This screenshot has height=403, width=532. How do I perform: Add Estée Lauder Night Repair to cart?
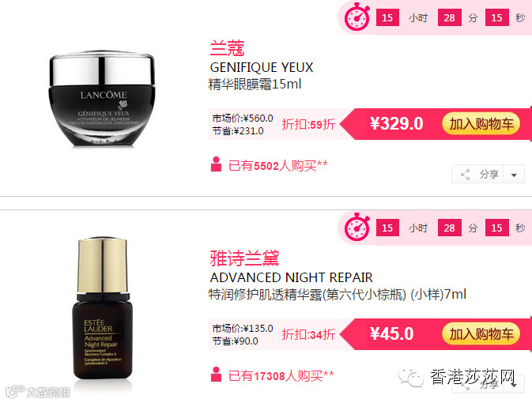point(481,334)
